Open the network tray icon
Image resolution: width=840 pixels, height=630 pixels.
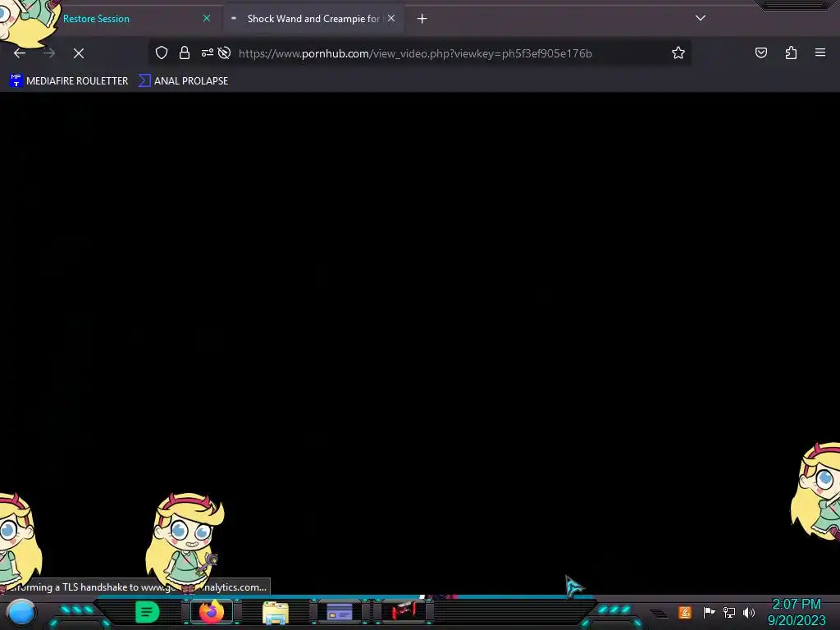click(x=729, y=612)
